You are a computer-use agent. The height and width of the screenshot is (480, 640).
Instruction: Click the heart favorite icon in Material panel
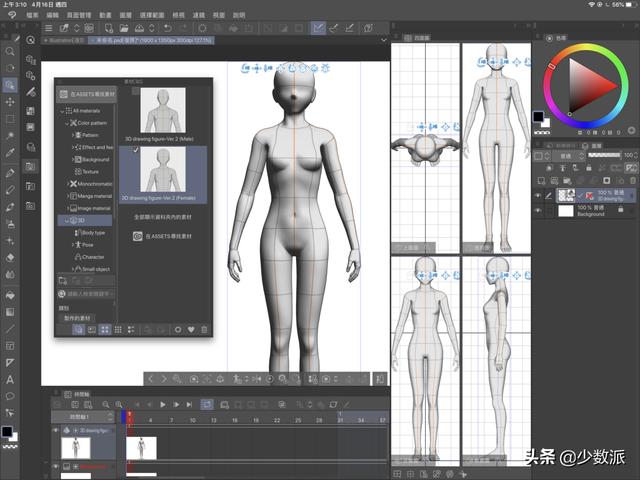[191, 329]
